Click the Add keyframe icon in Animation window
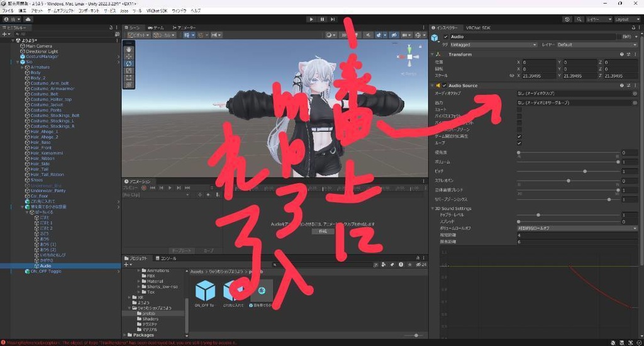 [x=208, y=195]
